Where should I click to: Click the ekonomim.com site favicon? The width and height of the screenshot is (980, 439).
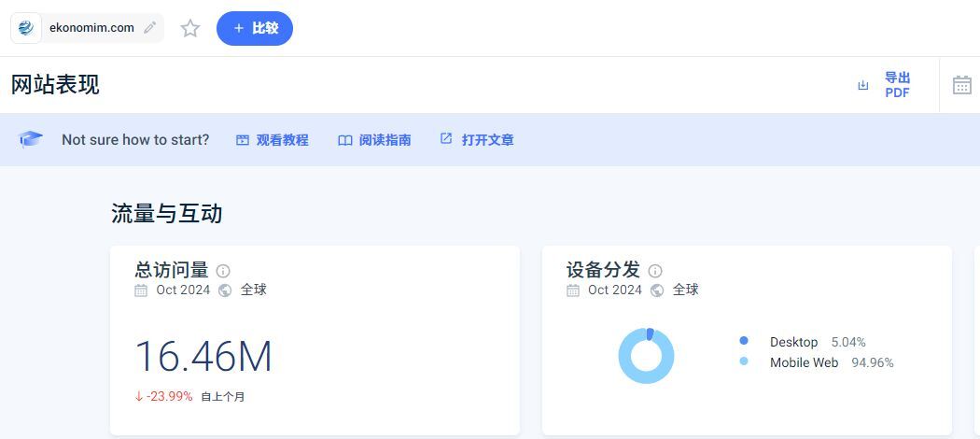26,28
